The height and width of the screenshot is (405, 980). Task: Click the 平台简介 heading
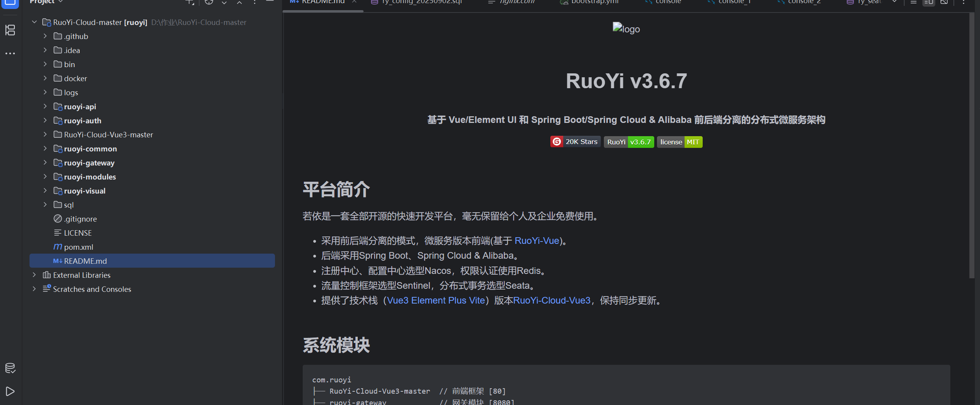(x=336, y=190)
